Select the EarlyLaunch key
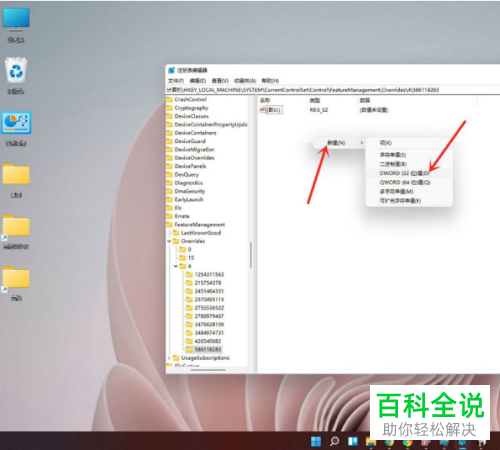Screen dimensions: 500x450 (x=189, y=199)
